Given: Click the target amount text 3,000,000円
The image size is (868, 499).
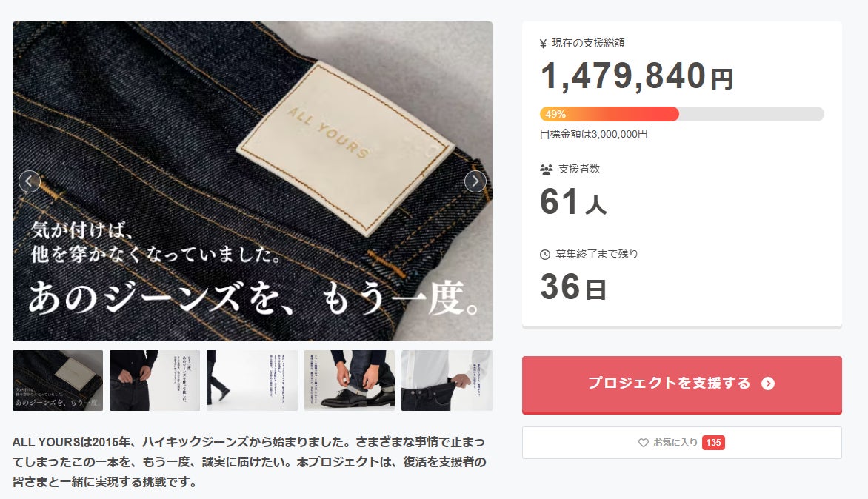Looking at the screenshot, I should pyautogui.click(x=619, y=134).
